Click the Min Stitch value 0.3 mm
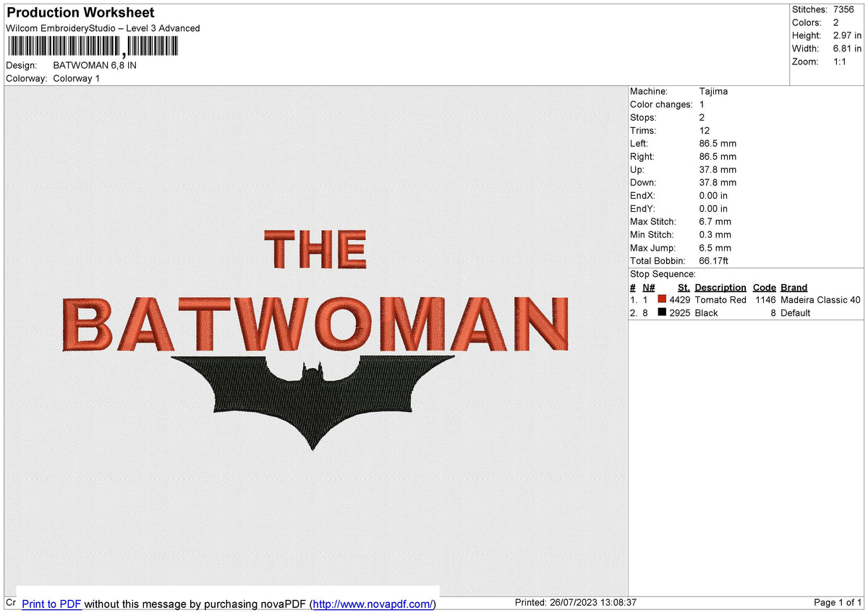868x613 pixels. tap(715, 234)
